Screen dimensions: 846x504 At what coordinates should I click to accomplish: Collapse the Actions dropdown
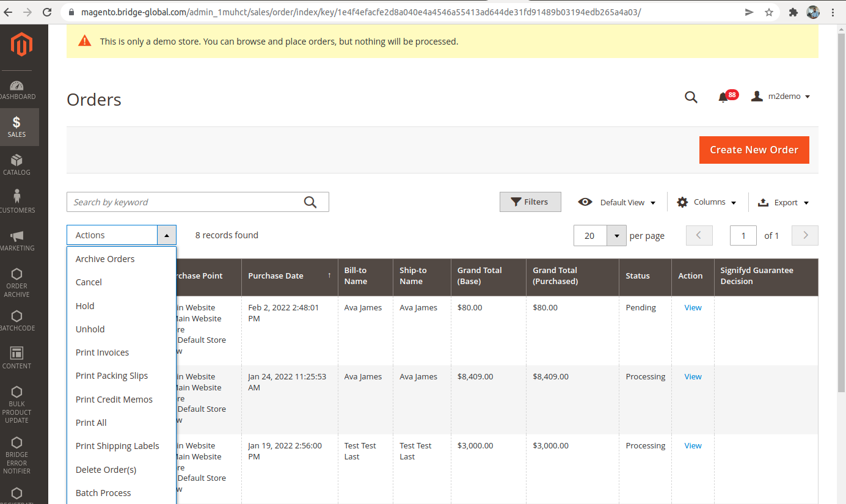167,235
